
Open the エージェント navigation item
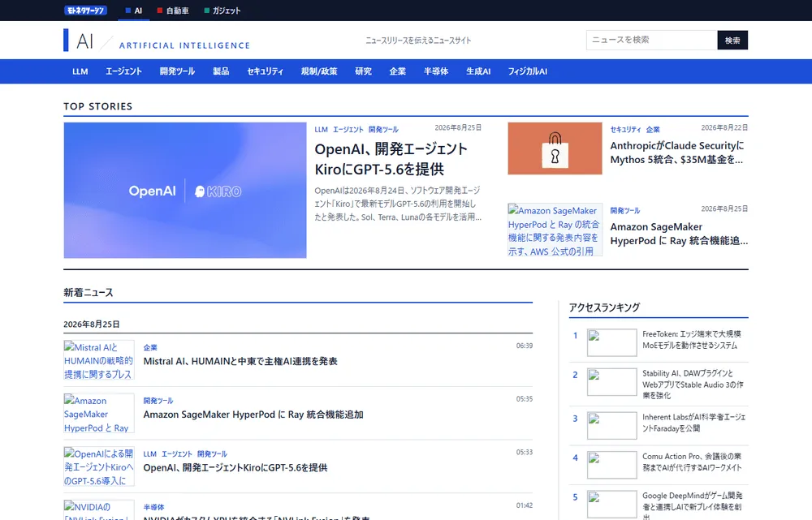(123, 71)
